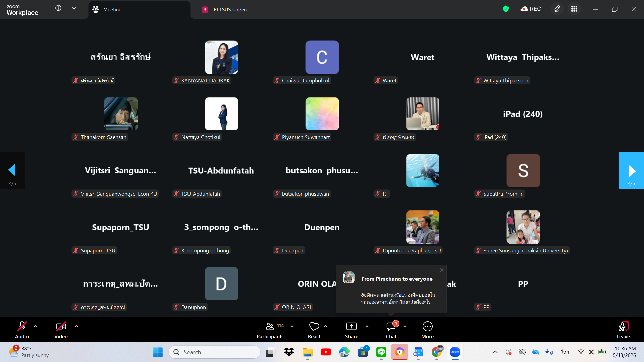This screenshot has width=644, height=362.
Task: Expand video settings caret next to Video
Action: click(x=76, y=326)
